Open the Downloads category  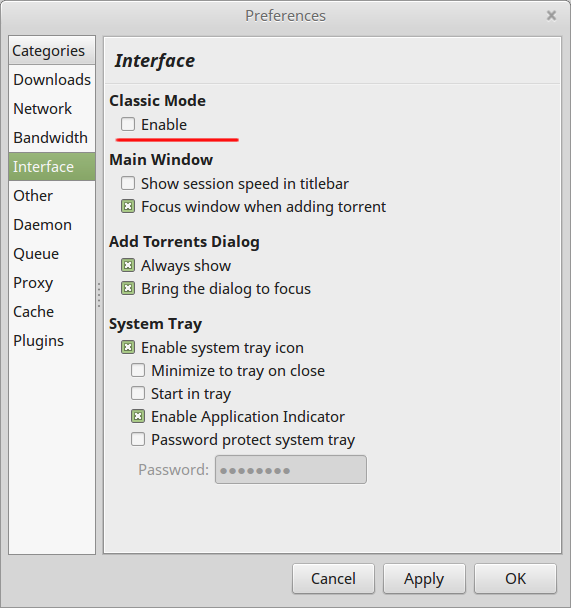[52, 79]
